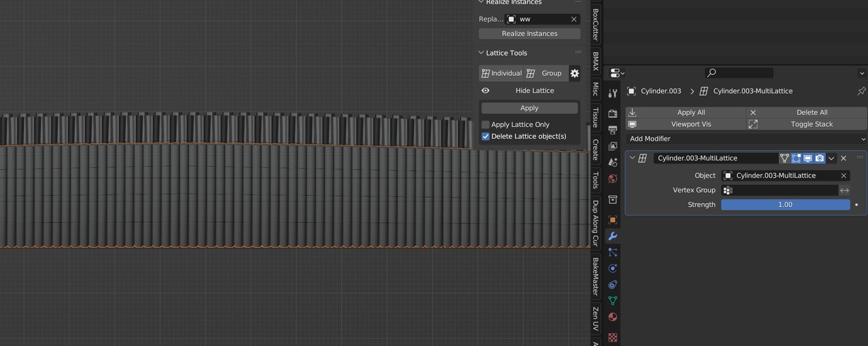Open the Tool properties tab icon
The image size is (868, 346).
click(x=612, y=93)
